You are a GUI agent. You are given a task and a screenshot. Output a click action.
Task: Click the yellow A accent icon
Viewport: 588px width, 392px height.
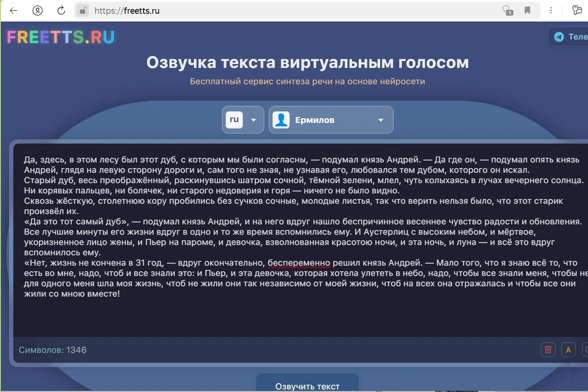568,350
